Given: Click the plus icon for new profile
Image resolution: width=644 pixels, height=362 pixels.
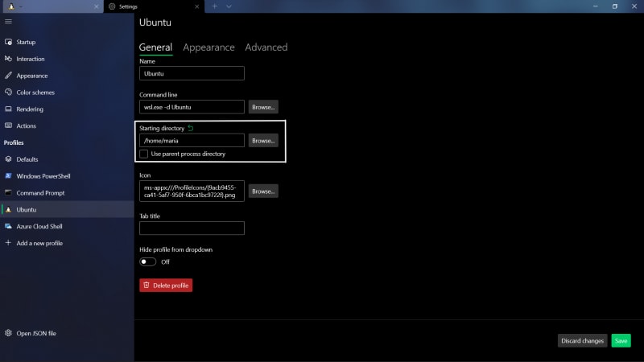Looking at the screenshot, I should [x=8, y=243].
